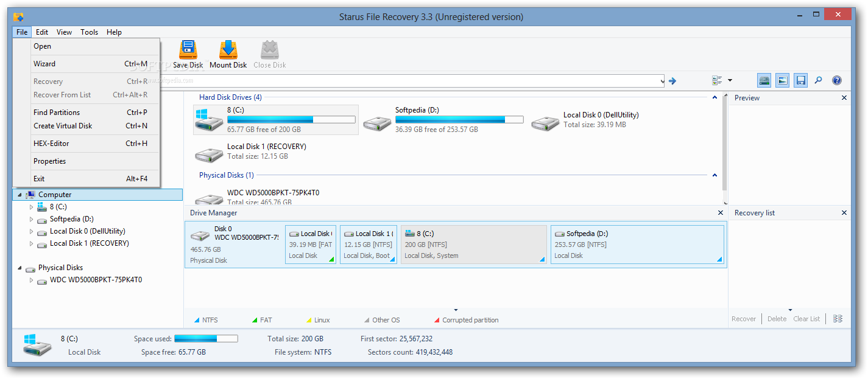Screen dimensions: 868x379
Task: Open the Tools menu
Action: point(89,32)
